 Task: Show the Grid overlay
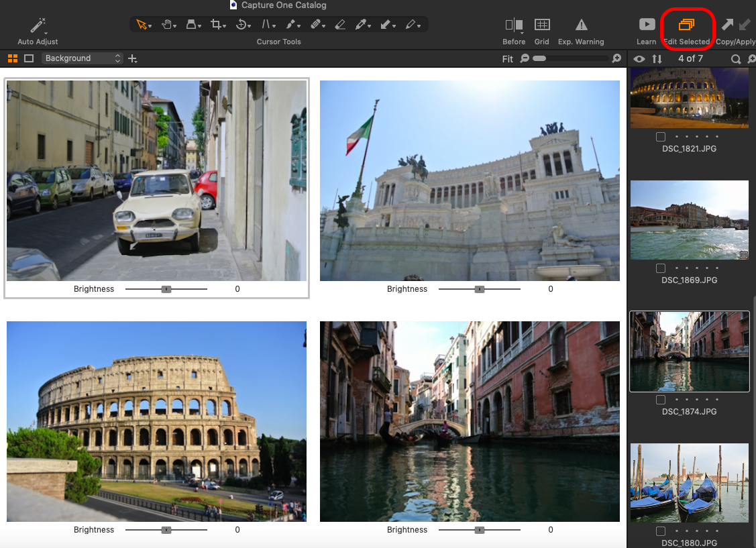pos(542,25)
